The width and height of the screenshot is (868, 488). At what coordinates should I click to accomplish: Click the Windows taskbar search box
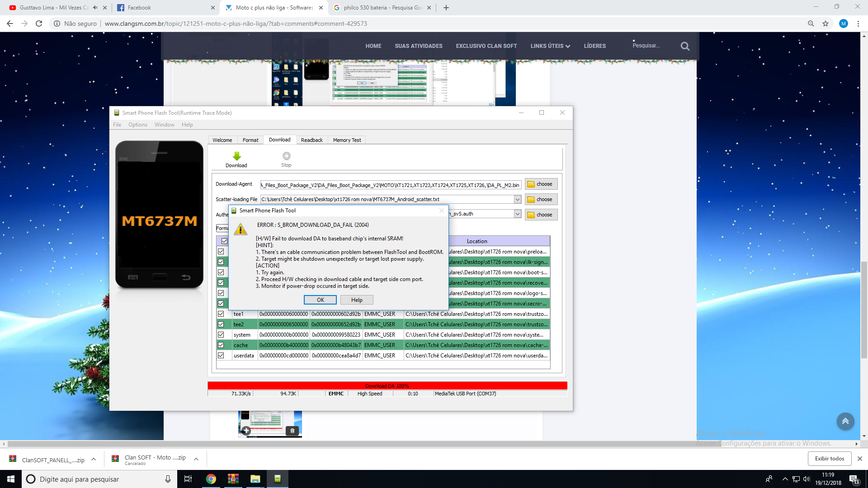pos(99,479)
